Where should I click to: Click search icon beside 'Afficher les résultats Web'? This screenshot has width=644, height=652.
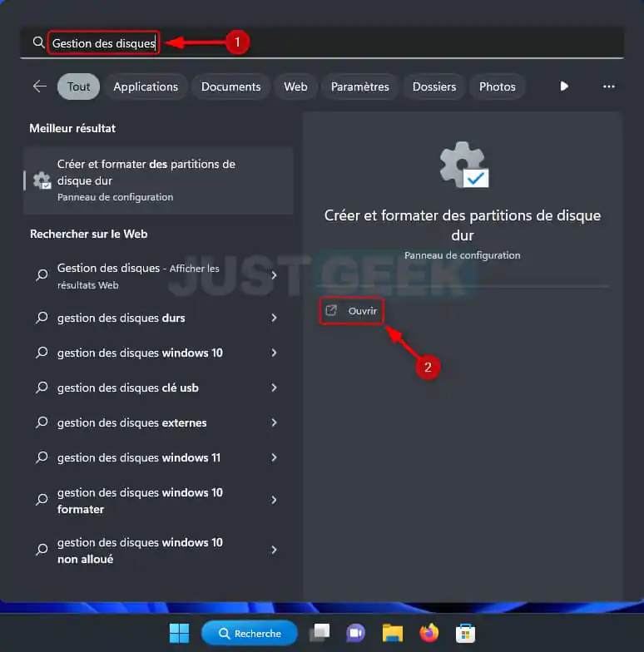[42, 275]
